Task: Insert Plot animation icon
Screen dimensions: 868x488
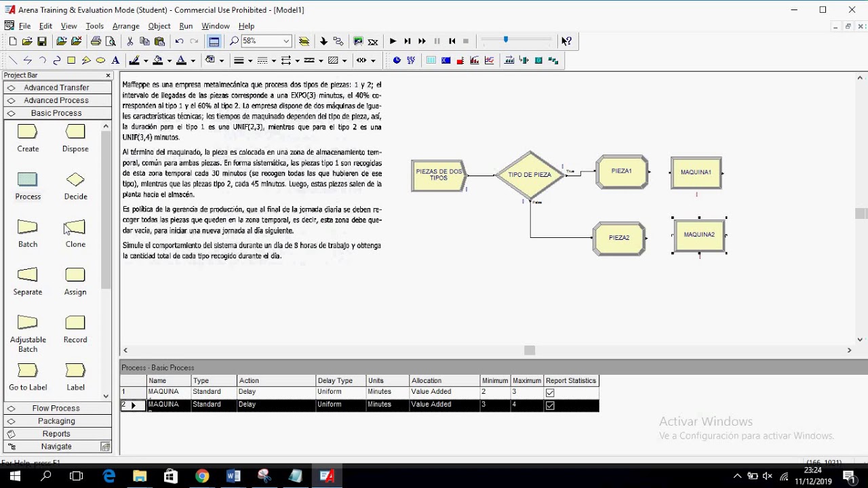Action: coord(490,60)
